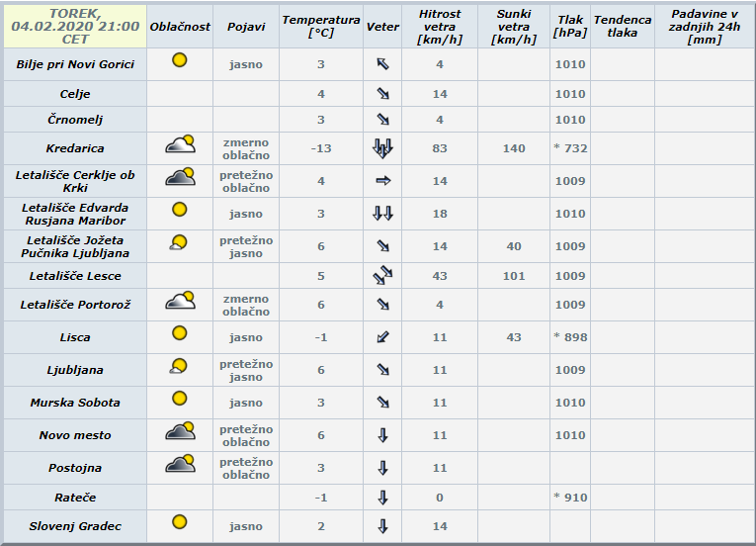Click the wind arrow in Murska Sobota row
Viewport: 756px width, 546px height.
382,403
